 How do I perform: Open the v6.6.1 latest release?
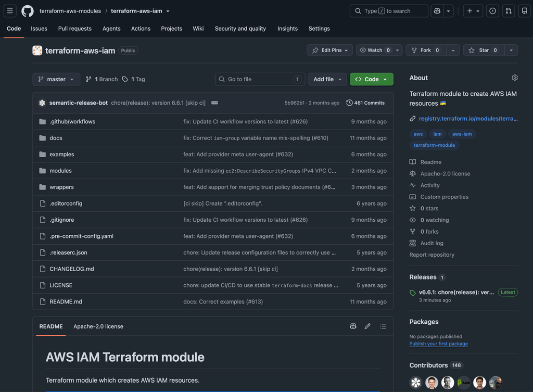pyautogui.click(x=456, y=293)
